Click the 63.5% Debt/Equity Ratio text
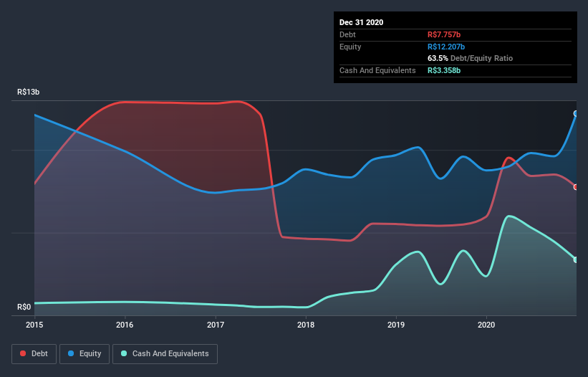588x377 pixels. (x=471, y=58)
